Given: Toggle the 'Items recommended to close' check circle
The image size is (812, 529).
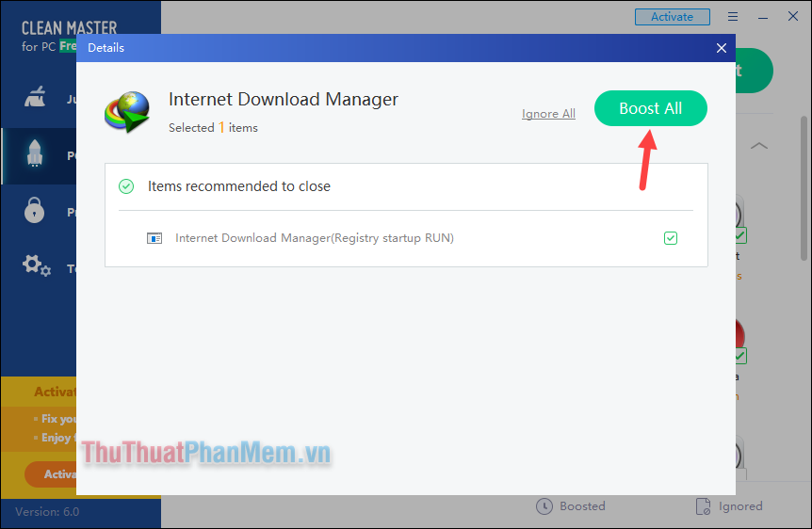Looking at the screenshot, I should click(x=126, y=186).
